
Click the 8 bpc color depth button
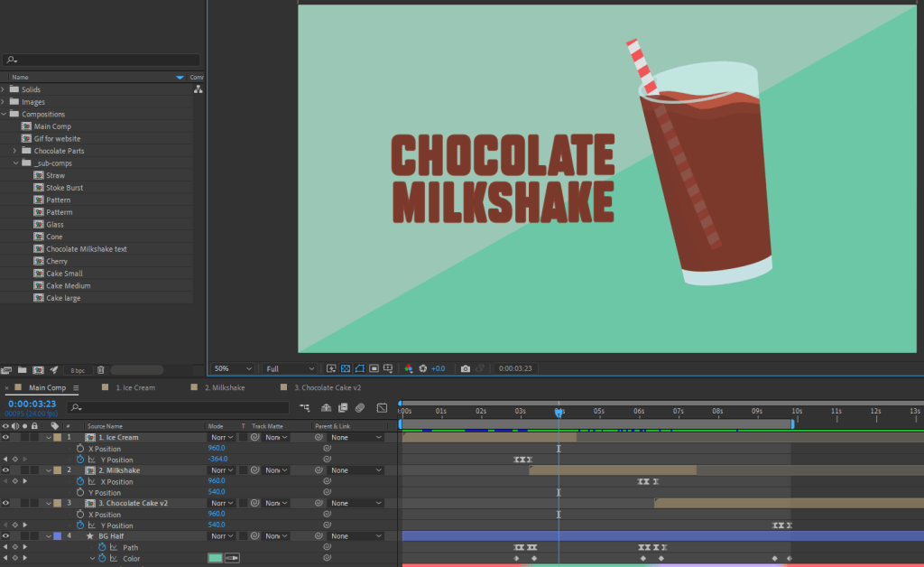click(x=78, y=369)
